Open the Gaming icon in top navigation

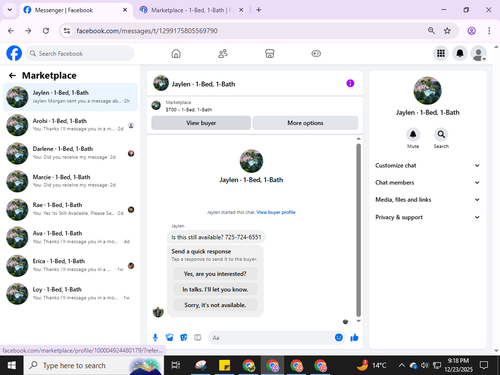[316, 53]
